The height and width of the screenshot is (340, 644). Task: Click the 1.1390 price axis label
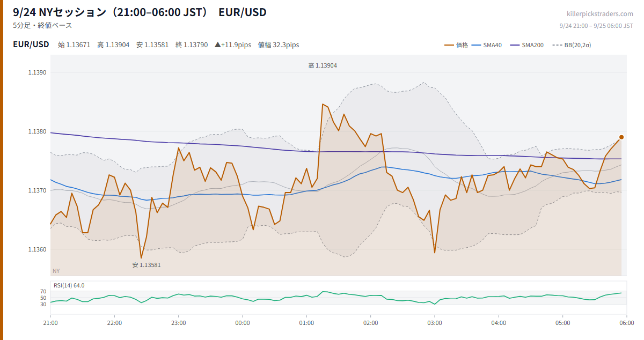point(38,72)
